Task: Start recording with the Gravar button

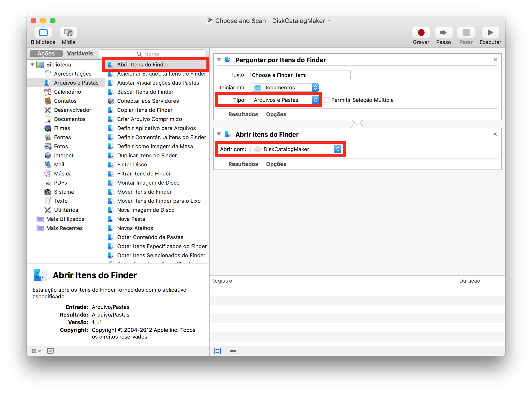Action: pyautogui.click(x=421, y=33)
